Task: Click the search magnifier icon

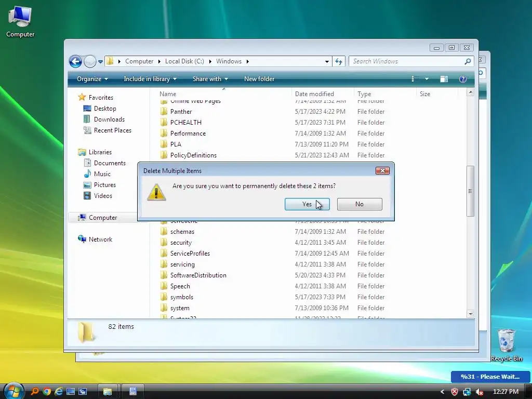Action: (468, 61)
